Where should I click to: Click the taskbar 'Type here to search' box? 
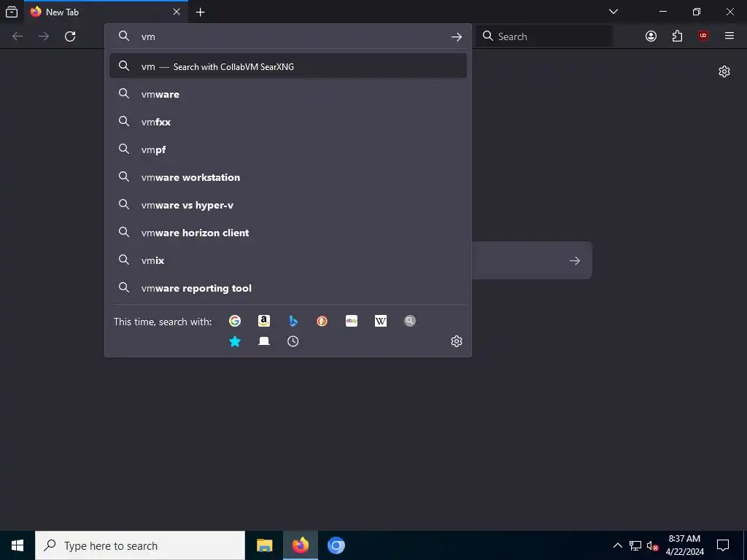point(140,545)
